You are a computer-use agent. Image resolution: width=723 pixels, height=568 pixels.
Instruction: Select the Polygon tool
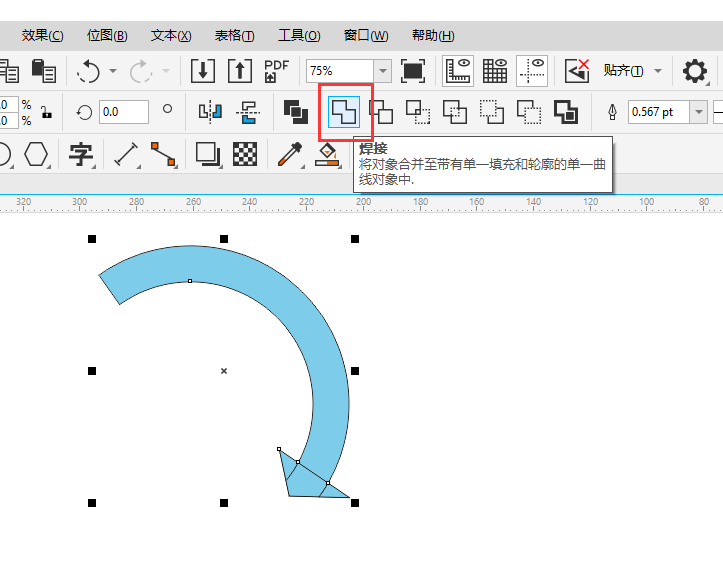[x=37, y=154]
